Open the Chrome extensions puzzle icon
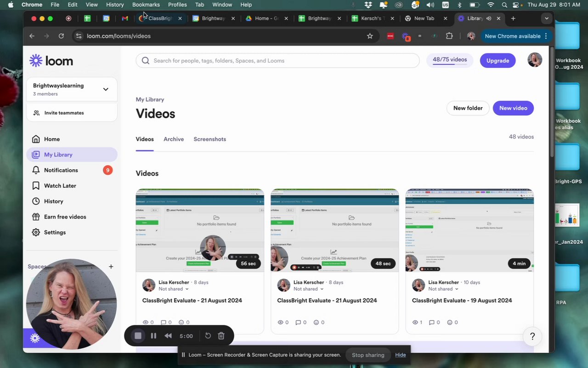 tap(449, 36)
